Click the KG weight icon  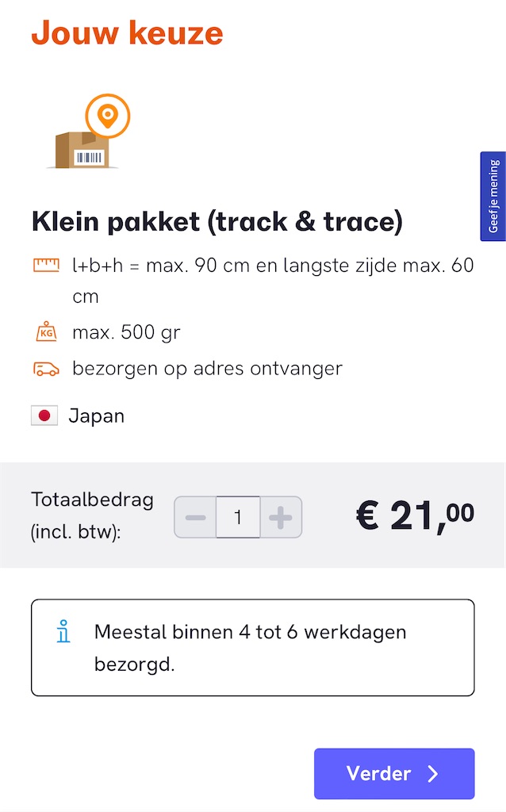click(46, 331)
